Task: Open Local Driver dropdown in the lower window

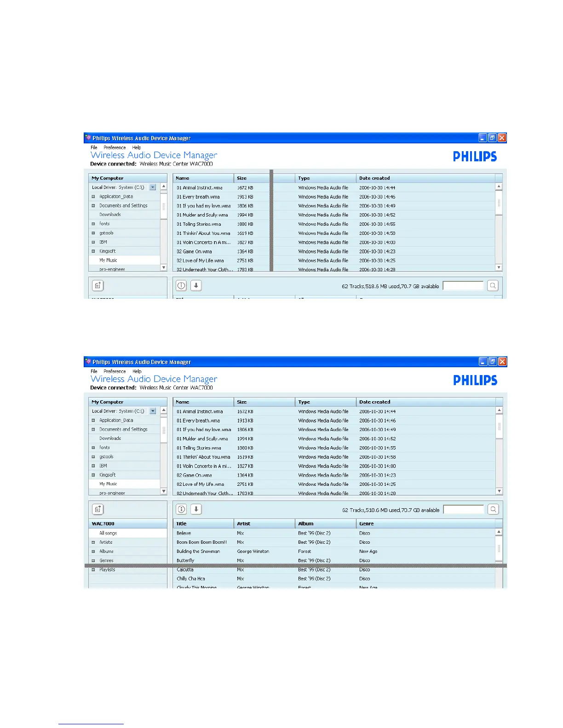Action: coord(153,411)
